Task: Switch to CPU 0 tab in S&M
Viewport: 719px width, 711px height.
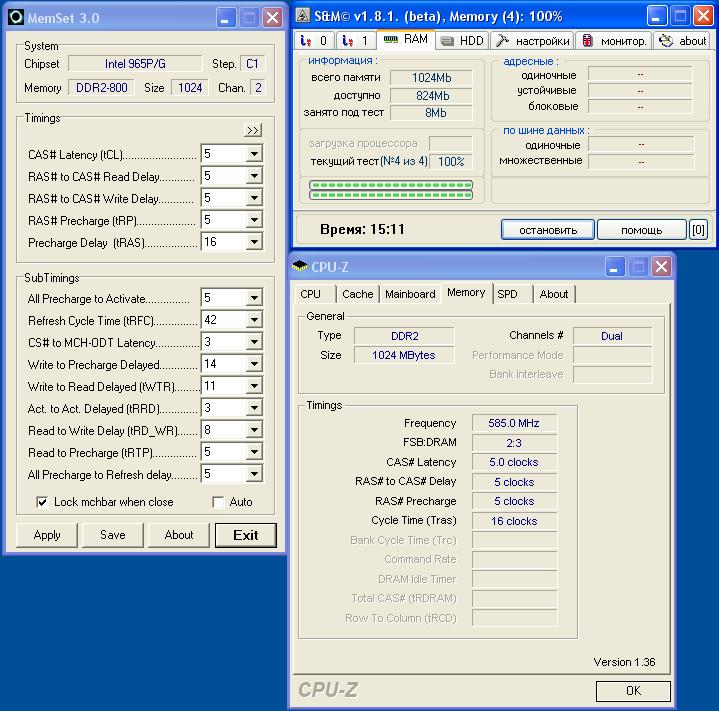Action: tap(314, 41)
